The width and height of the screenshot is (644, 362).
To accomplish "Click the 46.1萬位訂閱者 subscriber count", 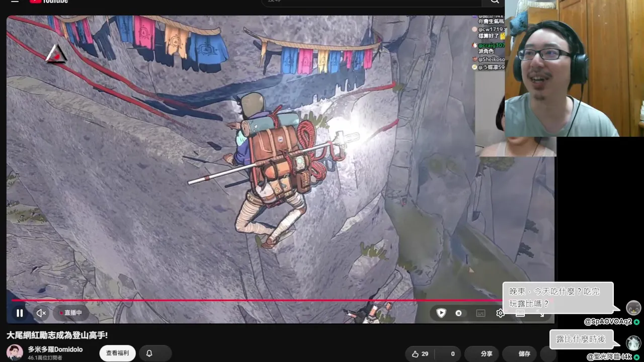I will point(45,358).
